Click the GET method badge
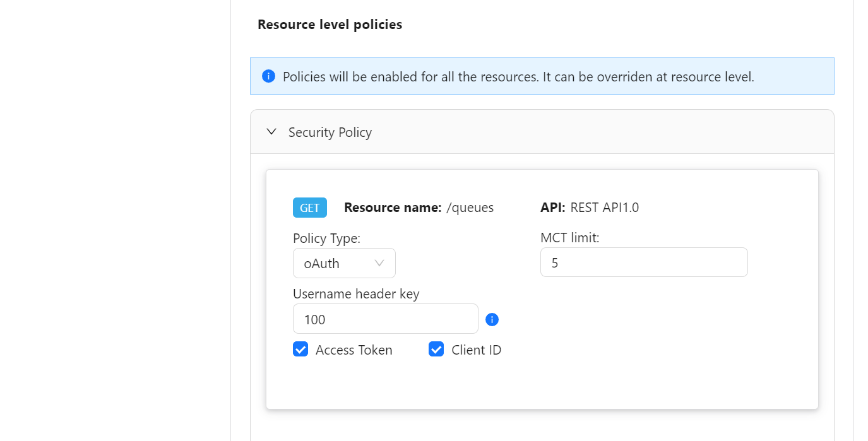 [309, 207]
